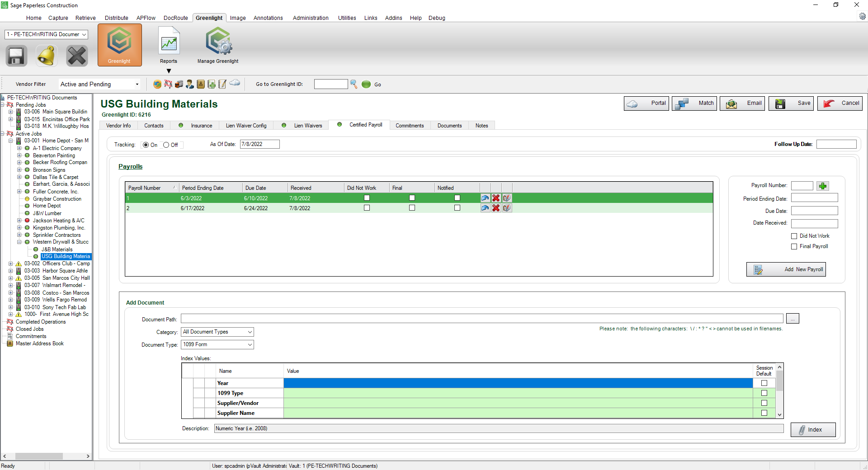Delete payroll 1 with red X icon

click(x=496, y=198)
